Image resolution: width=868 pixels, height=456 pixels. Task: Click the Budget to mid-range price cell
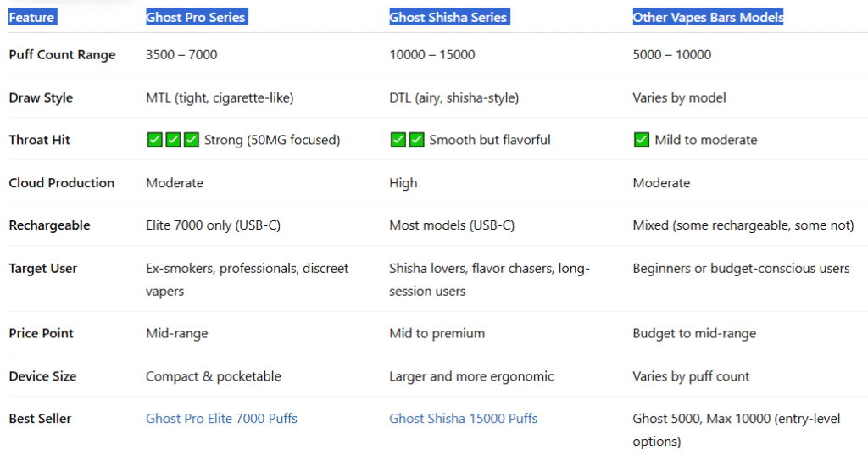coord(694,333)
